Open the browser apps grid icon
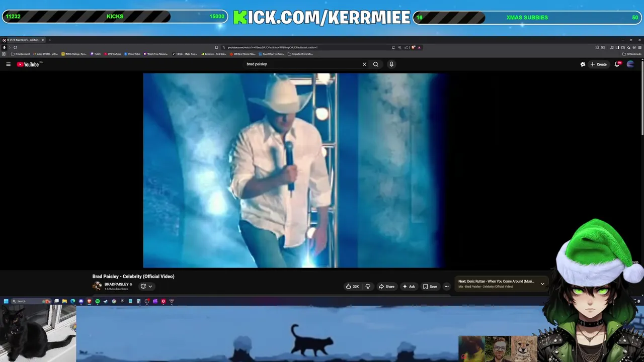The height and width of the screenshot is (362, 644). (x=4, y=54)
